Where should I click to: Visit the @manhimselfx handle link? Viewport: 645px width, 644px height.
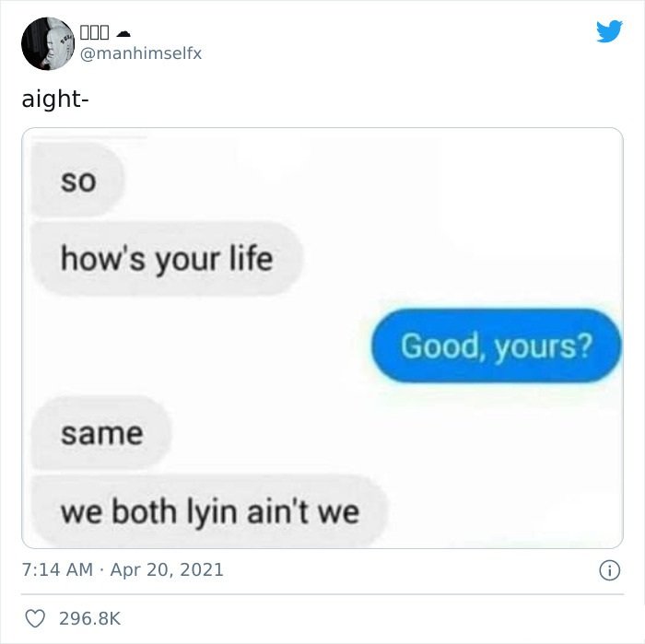(x=141, y=53)
